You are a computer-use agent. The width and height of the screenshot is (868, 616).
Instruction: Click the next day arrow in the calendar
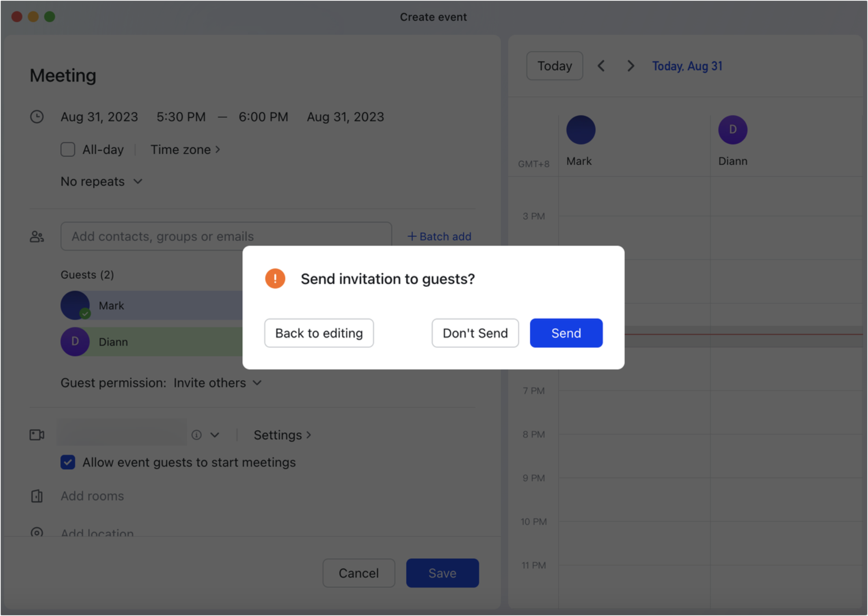[630, 66]
